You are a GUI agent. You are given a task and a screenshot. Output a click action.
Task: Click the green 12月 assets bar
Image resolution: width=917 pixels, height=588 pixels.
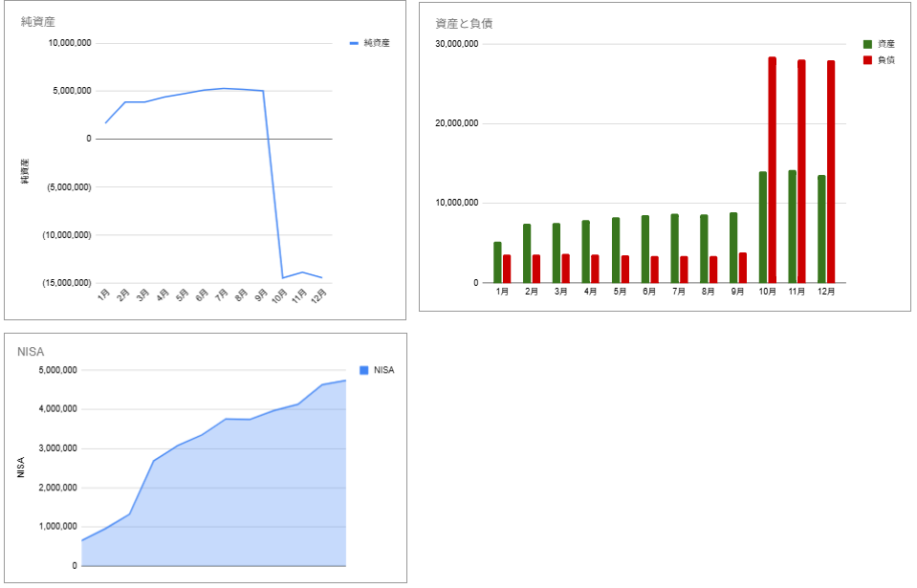[x=821, y=229]
